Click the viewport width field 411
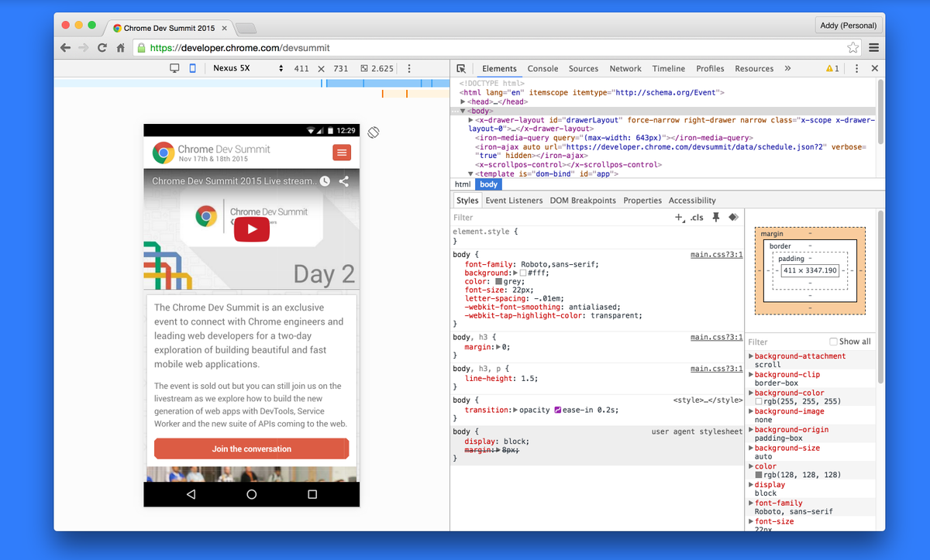Viewport: 930px width, 560px height. [x=301, y=68]
